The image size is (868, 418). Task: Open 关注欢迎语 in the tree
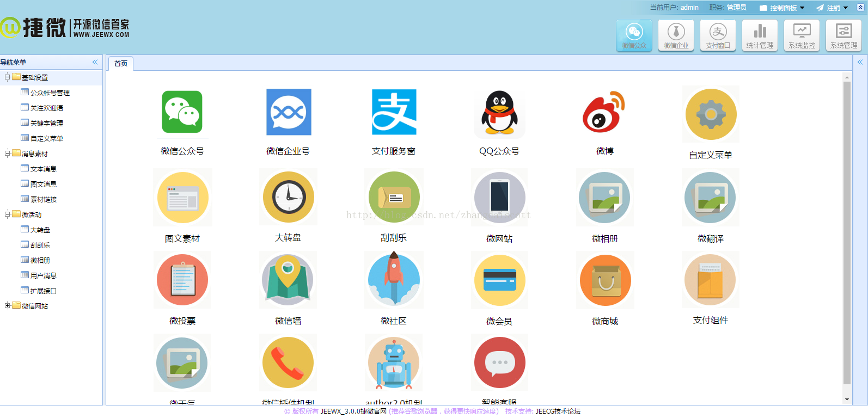pyautogui.click(x=47, y=108)
